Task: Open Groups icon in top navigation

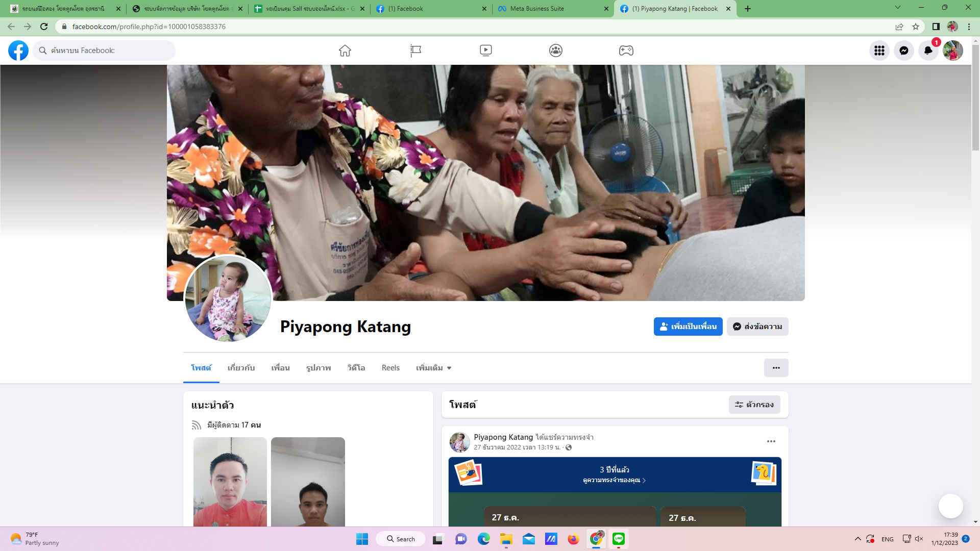Action: tap(556, 51)
